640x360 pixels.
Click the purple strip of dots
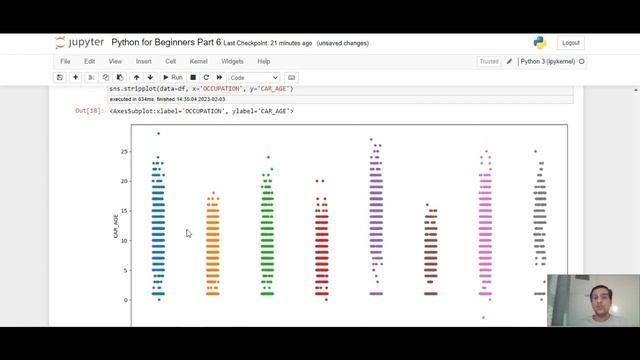(376, 217)
